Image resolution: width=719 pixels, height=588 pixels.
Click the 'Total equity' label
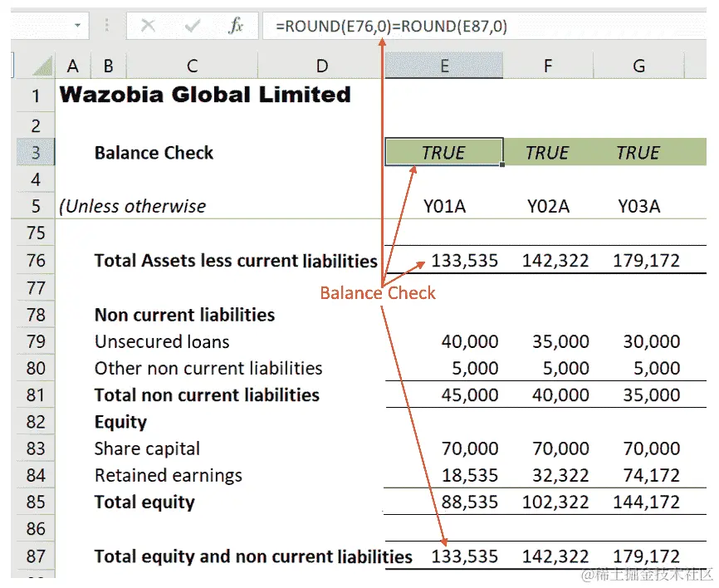click(x=144, y=502)
